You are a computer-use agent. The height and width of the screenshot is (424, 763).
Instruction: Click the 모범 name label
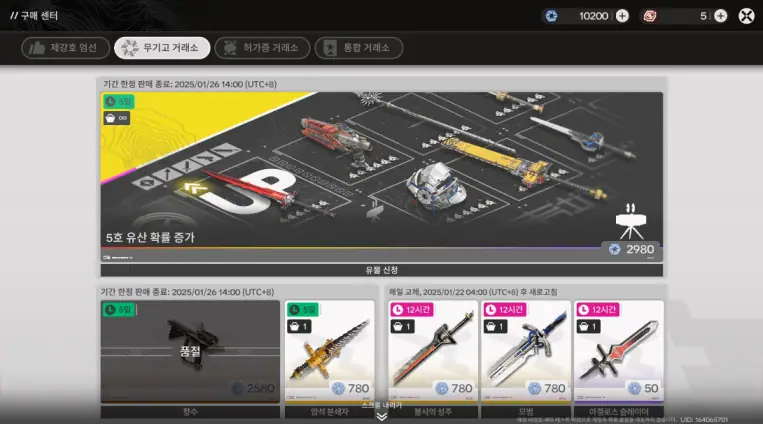tap(526, 412)
